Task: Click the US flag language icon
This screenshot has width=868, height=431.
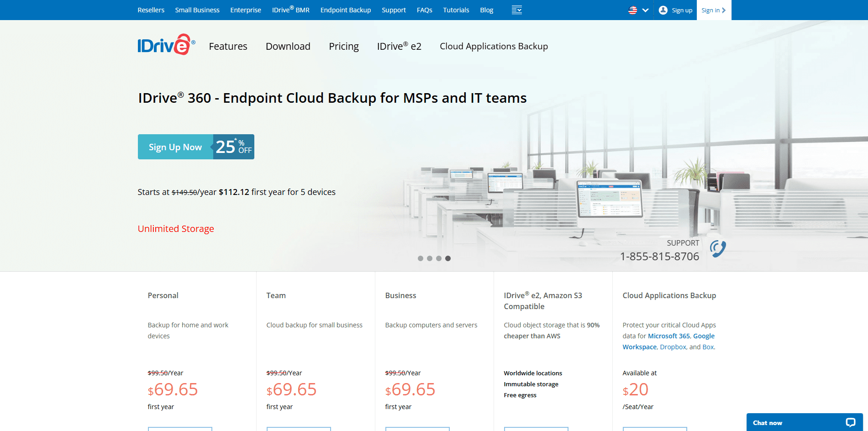Action: click(x=632, y=10)
